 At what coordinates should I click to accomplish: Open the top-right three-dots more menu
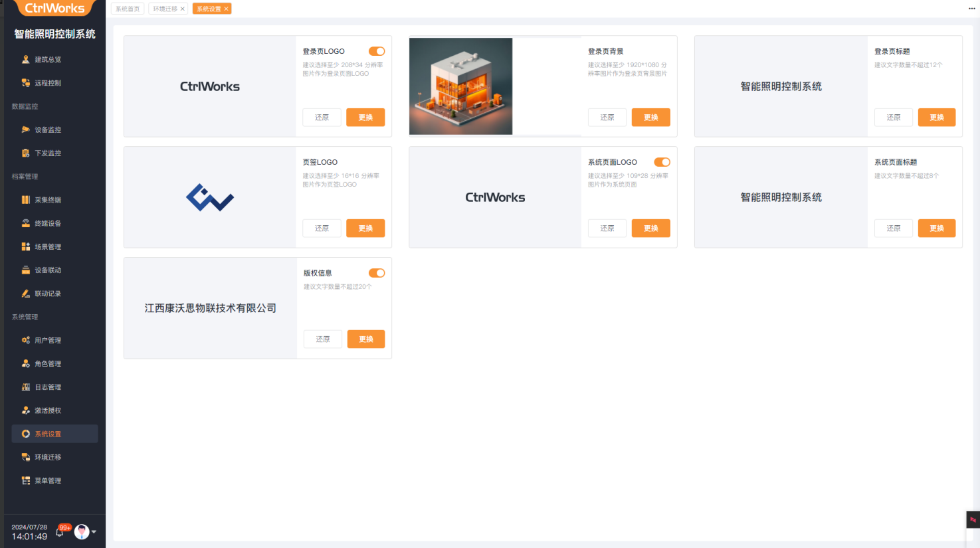point(971,9)
